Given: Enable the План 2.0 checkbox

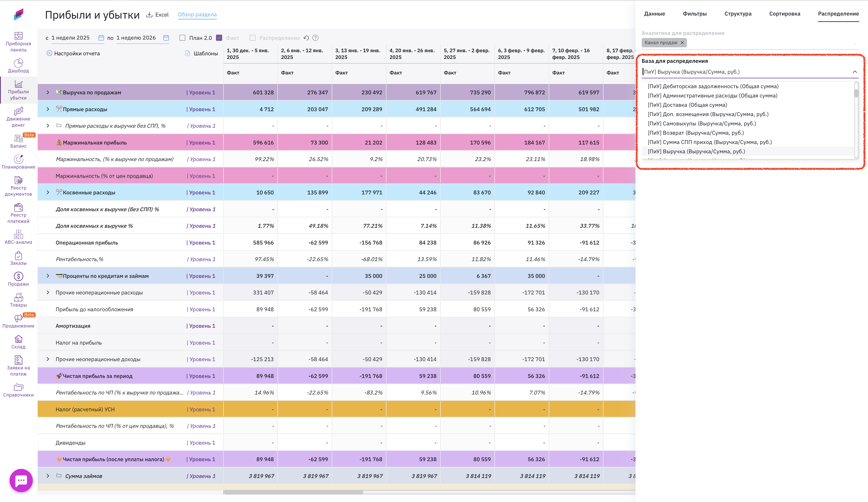Looking at the screenshot, I should (183, 38).
